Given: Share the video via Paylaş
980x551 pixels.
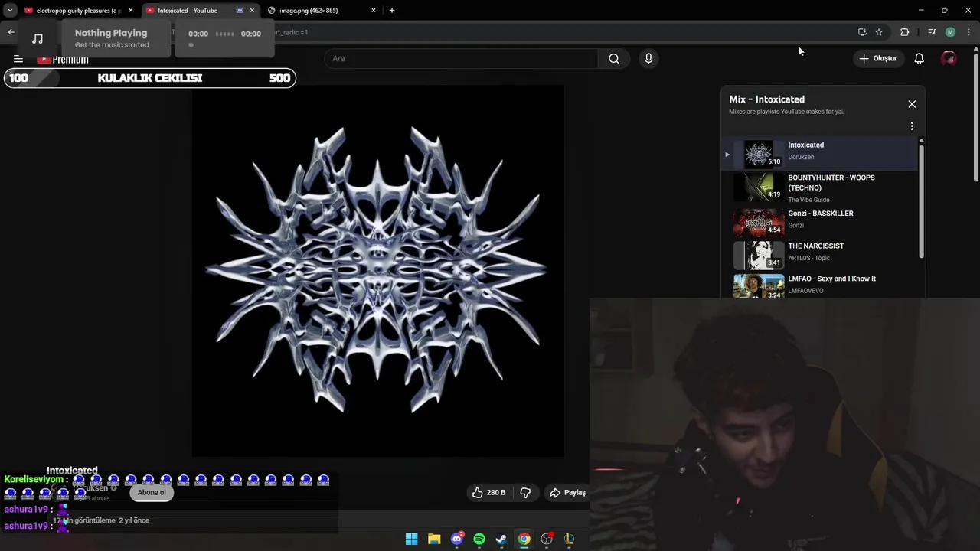Looking at the screenshot, I should pos(567,492).
